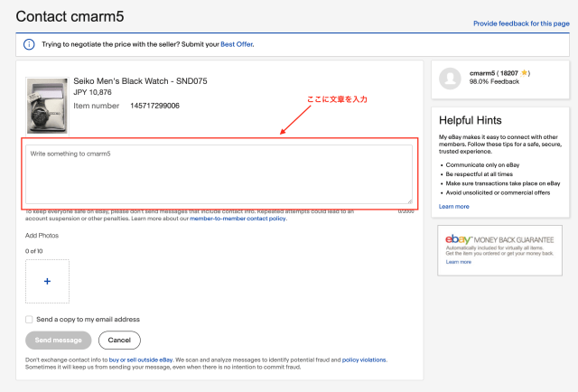The width and height of the screenshot is (578, 392).
Task: Click Learn more under Helpful Hints
Action: (453, 206)
